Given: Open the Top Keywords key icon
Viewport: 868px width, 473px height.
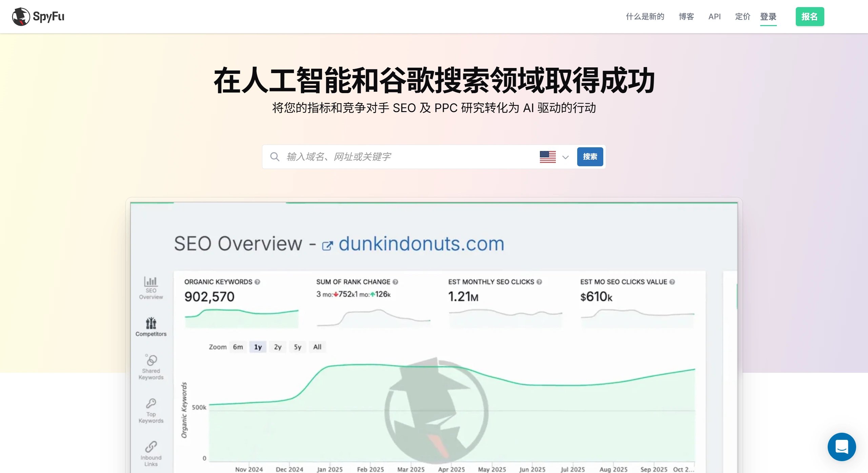Looking at the screenshot, I should coord(151,403).
